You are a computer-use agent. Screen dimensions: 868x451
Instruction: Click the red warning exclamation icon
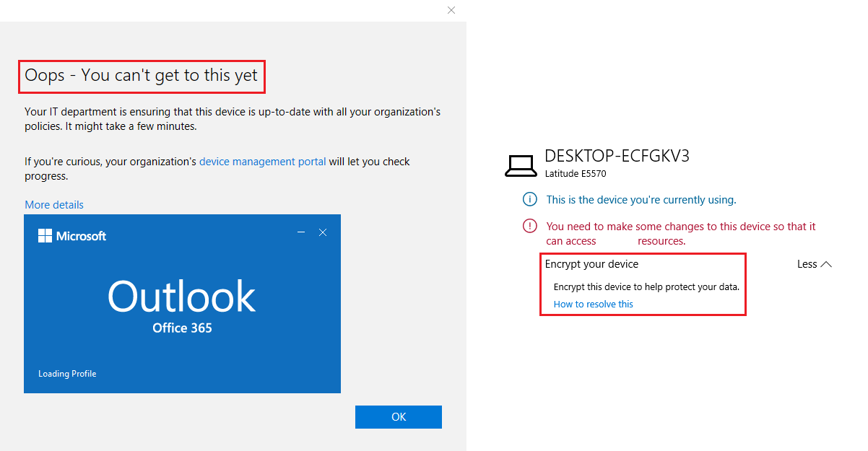click(x=530, y=227)
